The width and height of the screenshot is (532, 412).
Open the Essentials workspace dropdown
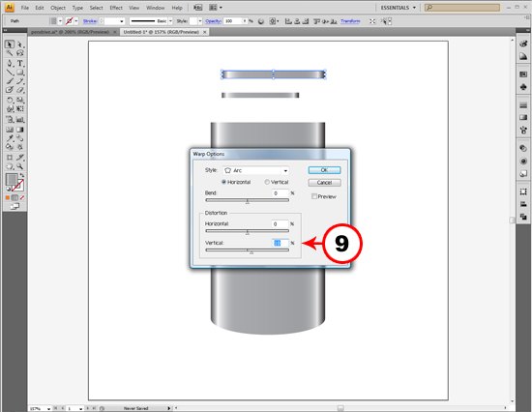pos(398,8)
